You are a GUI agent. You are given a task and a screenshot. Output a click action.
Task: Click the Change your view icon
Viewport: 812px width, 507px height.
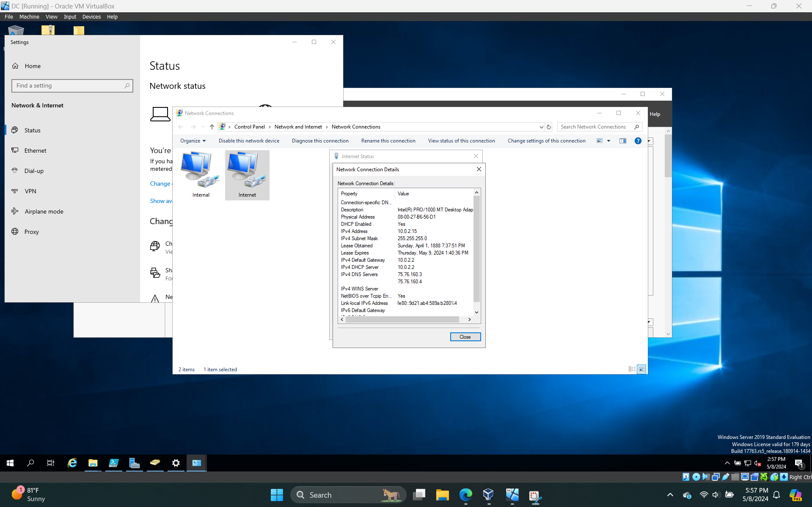(x=600, y=141)
